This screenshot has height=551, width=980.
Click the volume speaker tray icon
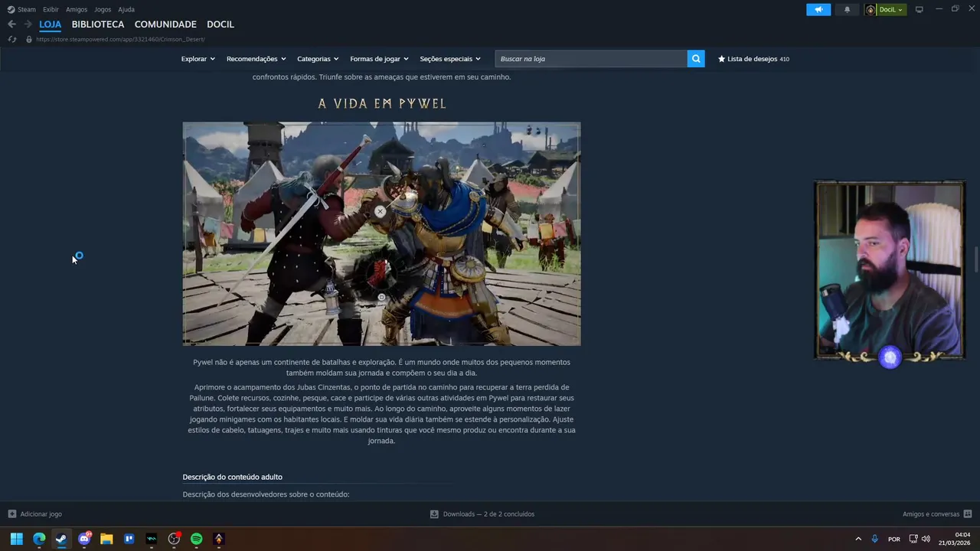[x=926, y=539]
